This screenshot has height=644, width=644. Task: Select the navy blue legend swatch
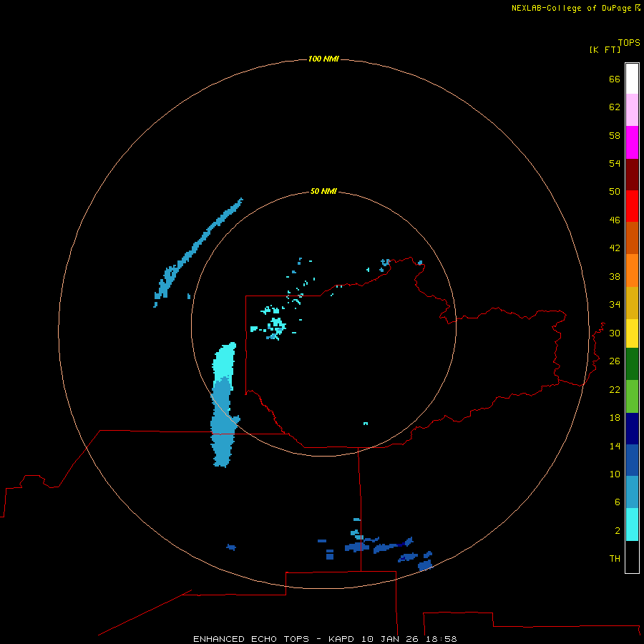coord(632,429)
